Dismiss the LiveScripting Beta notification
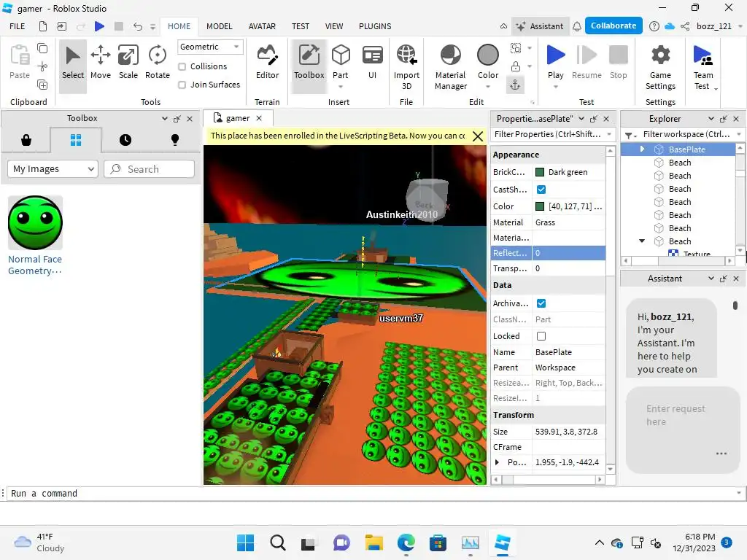This screenshot has height=560, width=747. pyautogui.click(x=478, y=136)
